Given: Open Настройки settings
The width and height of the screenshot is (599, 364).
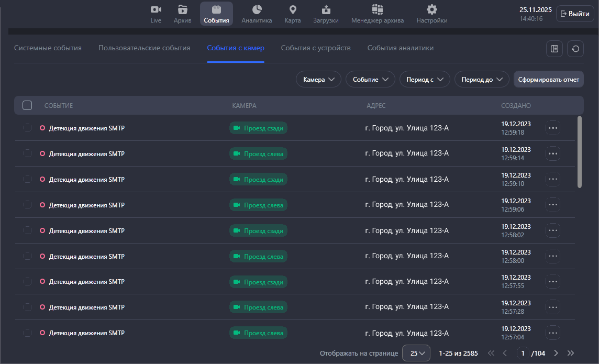Looking at the screenshot, I should 431,14.
